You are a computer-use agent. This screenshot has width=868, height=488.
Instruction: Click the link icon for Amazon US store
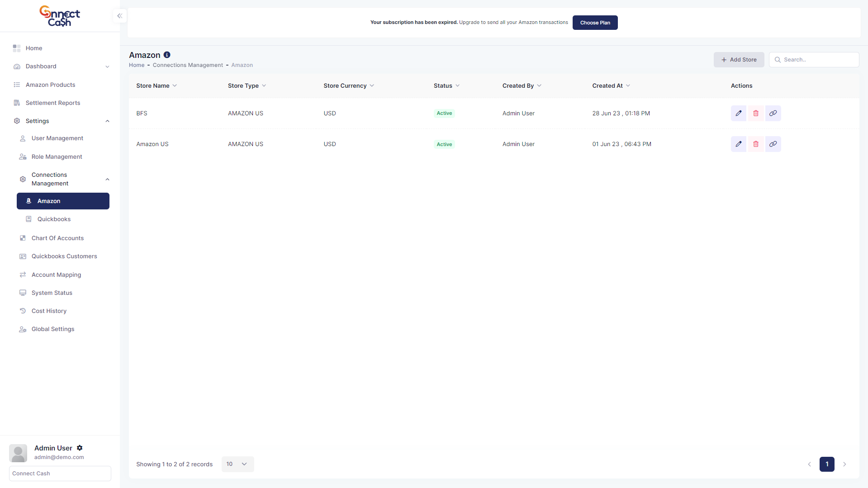tap(773, 144)
